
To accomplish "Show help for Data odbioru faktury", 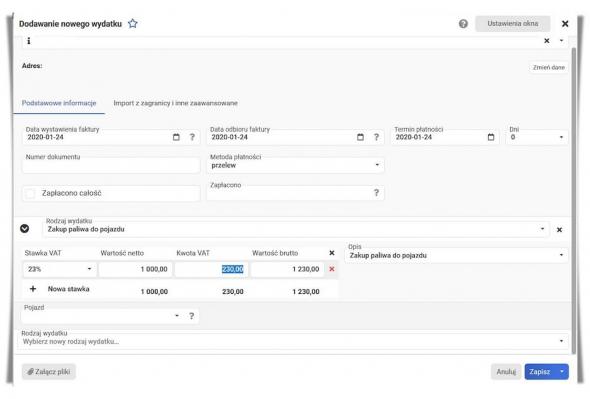I will (x=376, y=137).
